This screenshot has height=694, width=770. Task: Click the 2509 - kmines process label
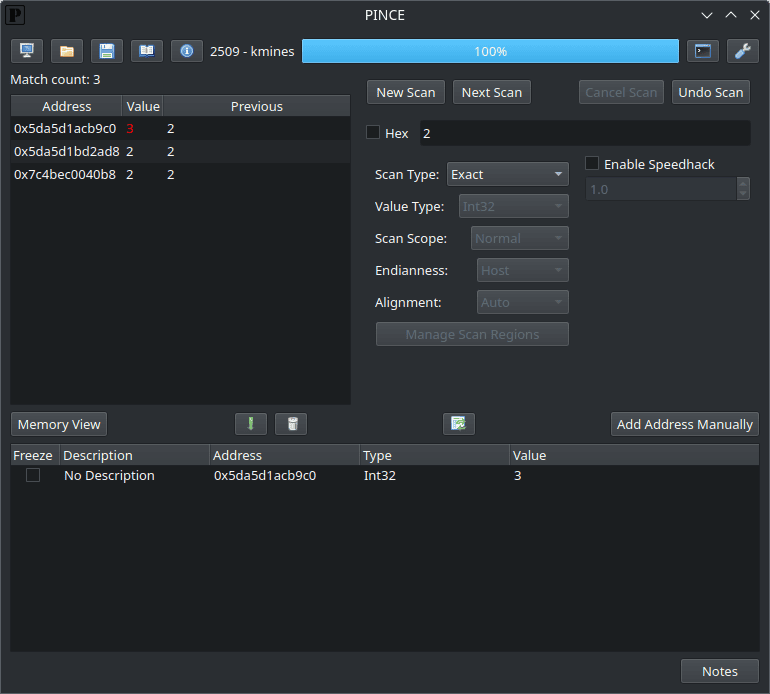point(252,52)
